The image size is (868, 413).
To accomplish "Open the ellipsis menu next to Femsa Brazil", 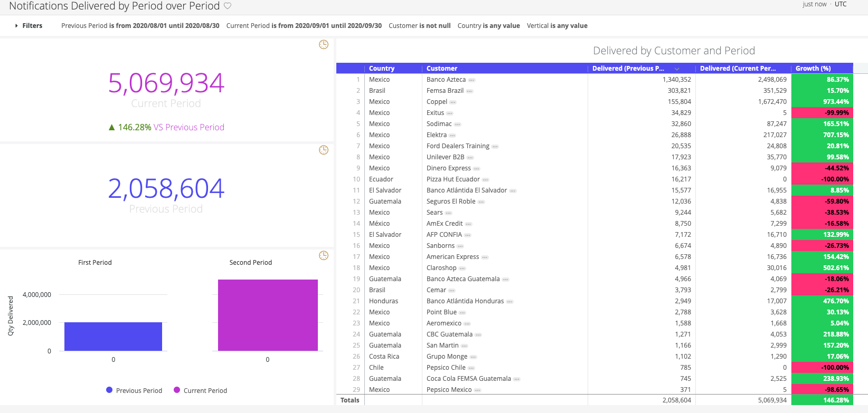I will click(470, 91).
